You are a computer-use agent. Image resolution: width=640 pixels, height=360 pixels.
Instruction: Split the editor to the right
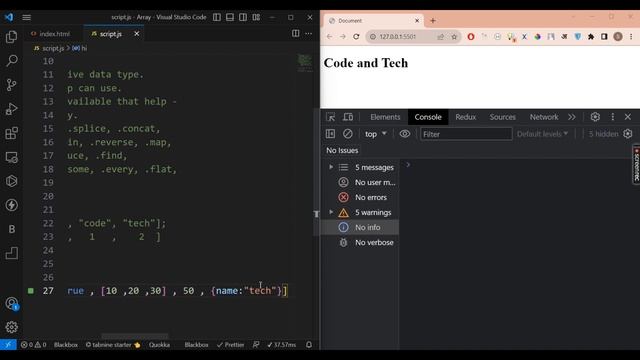[296, 33]
